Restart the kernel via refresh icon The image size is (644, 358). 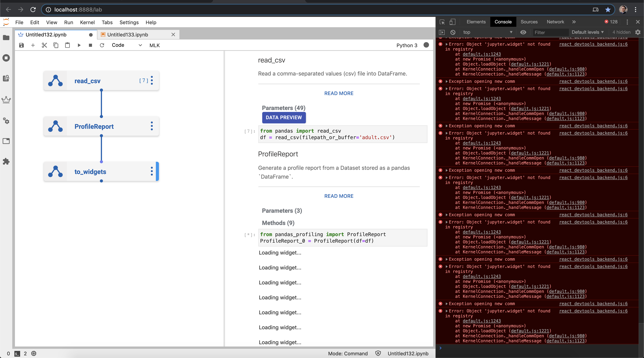[102, 45]
